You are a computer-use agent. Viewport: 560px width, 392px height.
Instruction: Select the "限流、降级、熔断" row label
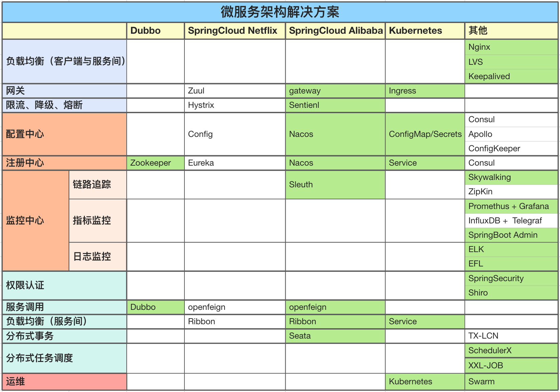(x=64, y=105)
